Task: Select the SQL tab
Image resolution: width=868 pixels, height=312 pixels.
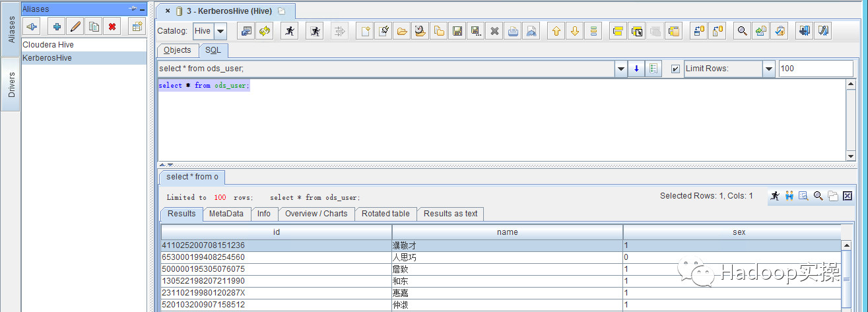Action: coord(213,50)
